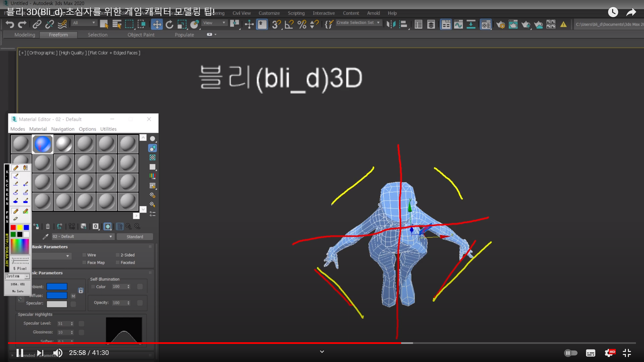Open Rendered Frame Window icon
Viewport: 644px width, 362px height.
coord(513,24)
